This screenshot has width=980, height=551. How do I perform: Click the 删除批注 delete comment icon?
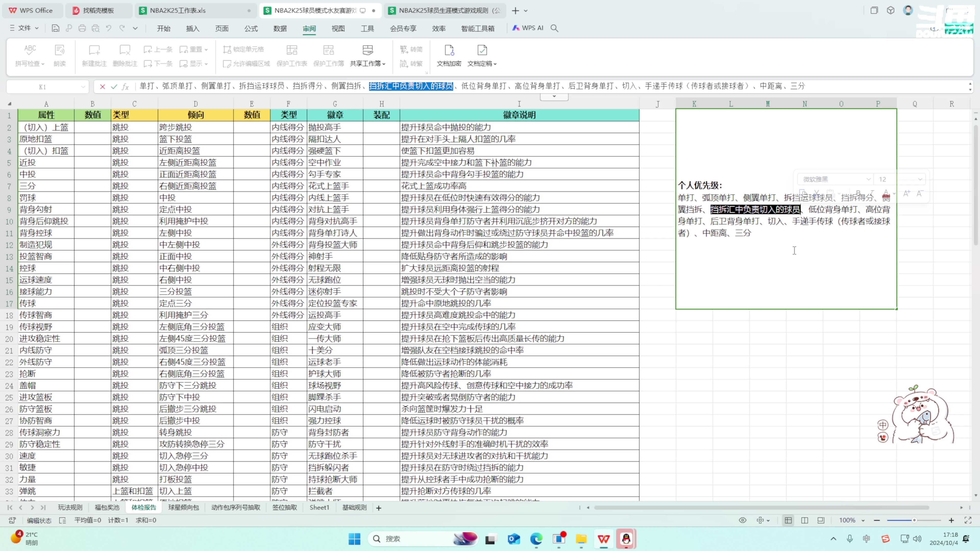pos(125,50)
